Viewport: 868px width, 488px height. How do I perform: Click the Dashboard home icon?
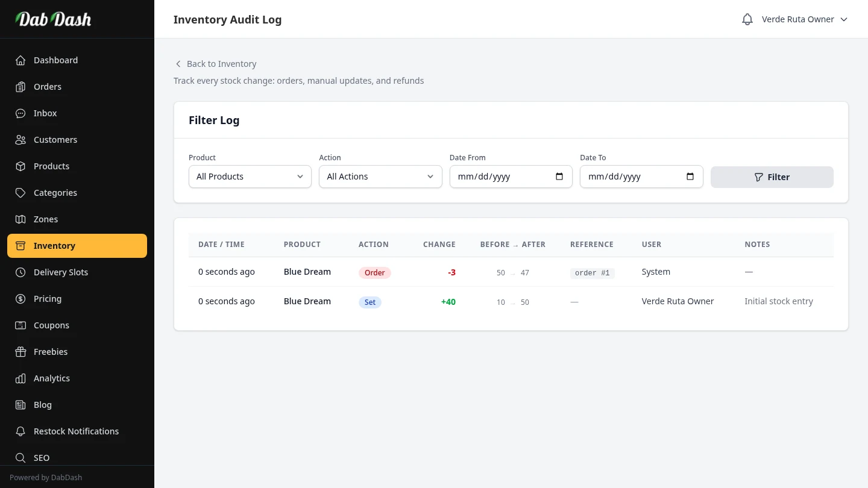[x=20, y=60]
